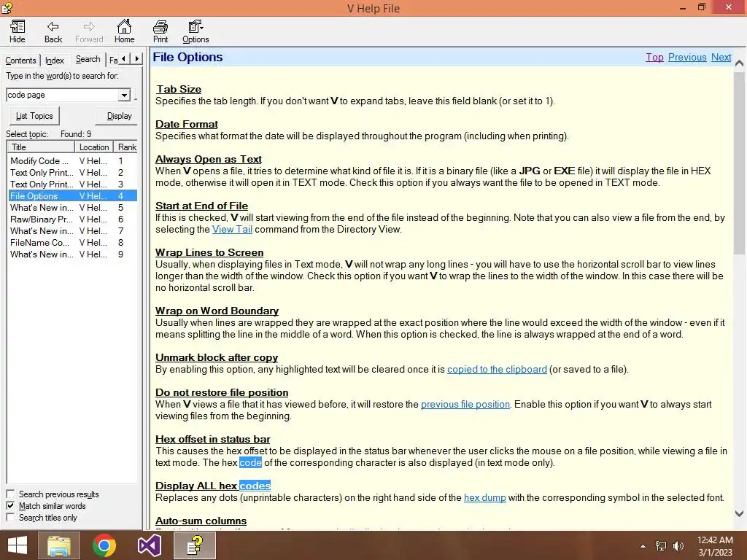Click the search text input field

tap(63, 95)
